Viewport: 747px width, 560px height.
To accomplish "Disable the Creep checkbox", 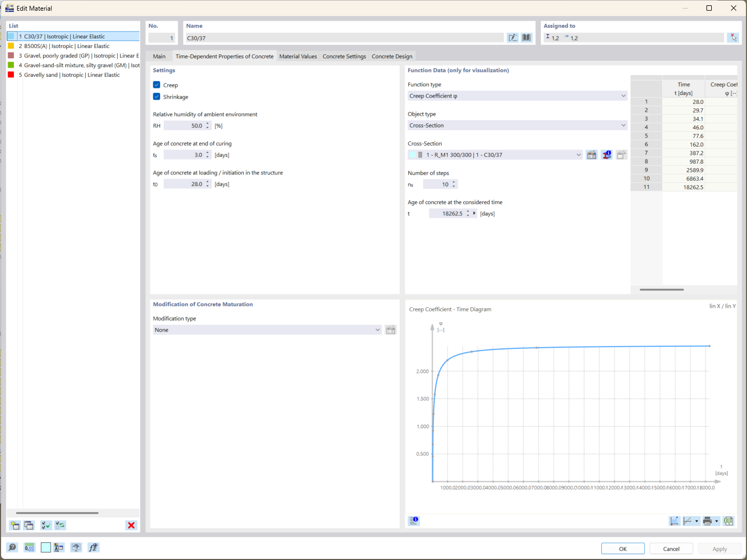I will coord(156,85).
